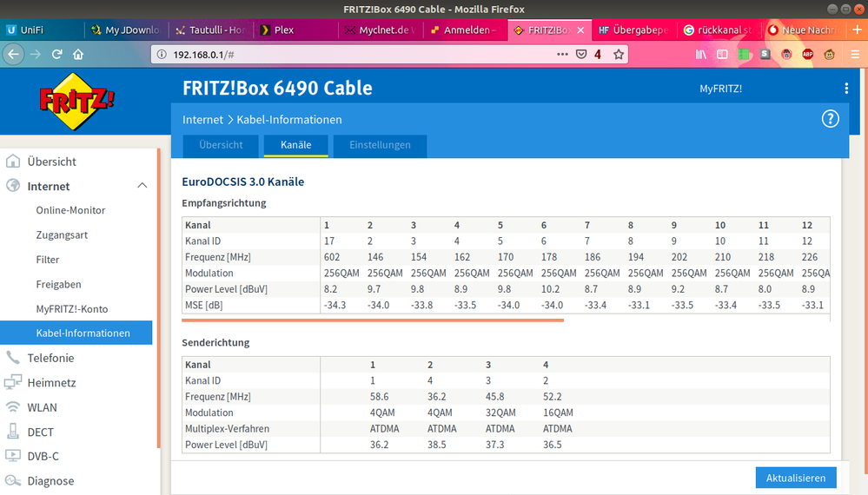The image size is (868, 495).
Task: Switch to the Anmelden browser tab
Action: coord(465,30)
